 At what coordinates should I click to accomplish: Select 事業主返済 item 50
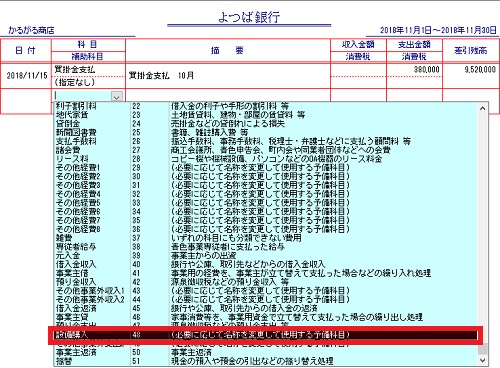click(266, 352)
